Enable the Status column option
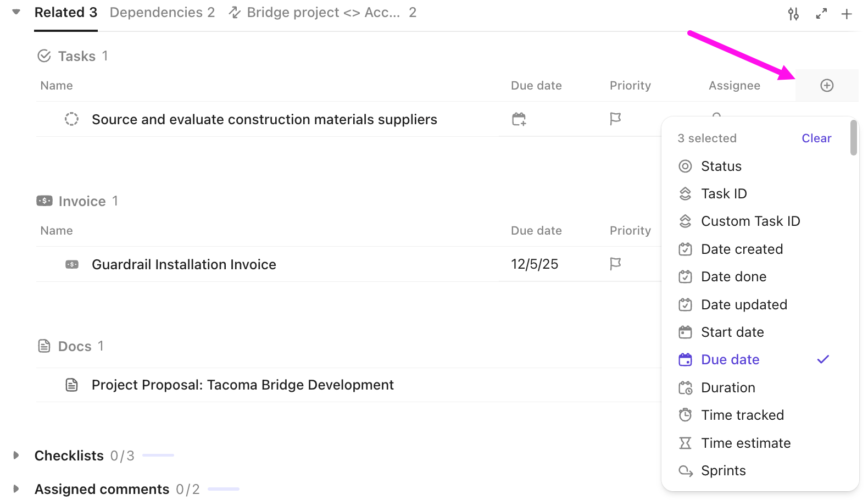868x500 pixels. pyautogui.click(x=721, y=166)
